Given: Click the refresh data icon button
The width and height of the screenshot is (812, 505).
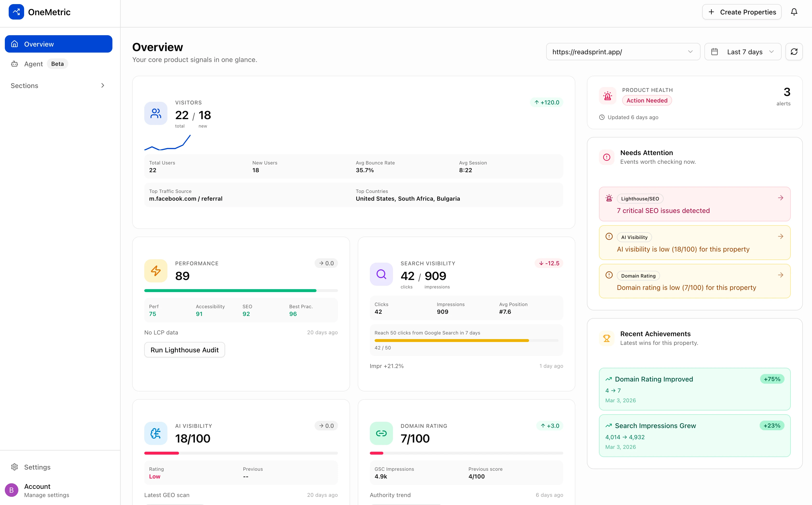Looking at the screenshot, I should [x=794, y=52].
